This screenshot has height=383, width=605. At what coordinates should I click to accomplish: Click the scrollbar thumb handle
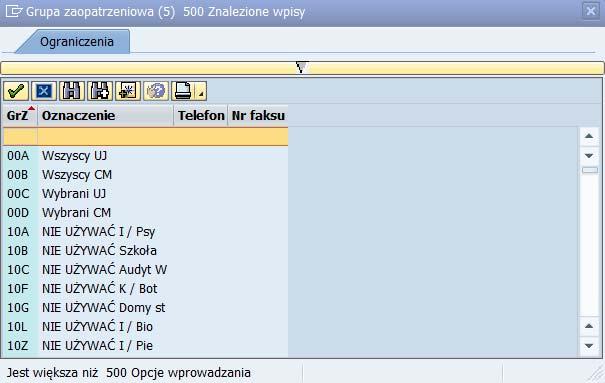590,170
